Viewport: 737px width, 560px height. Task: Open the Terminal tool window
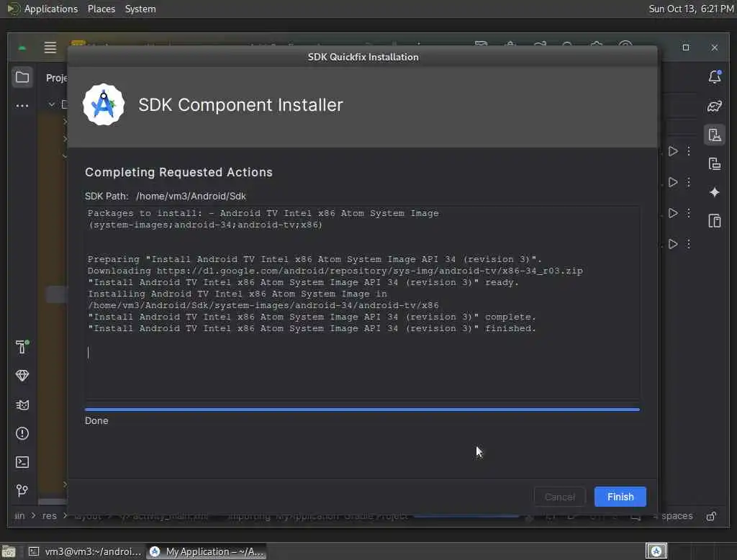(x=22, y=461)
